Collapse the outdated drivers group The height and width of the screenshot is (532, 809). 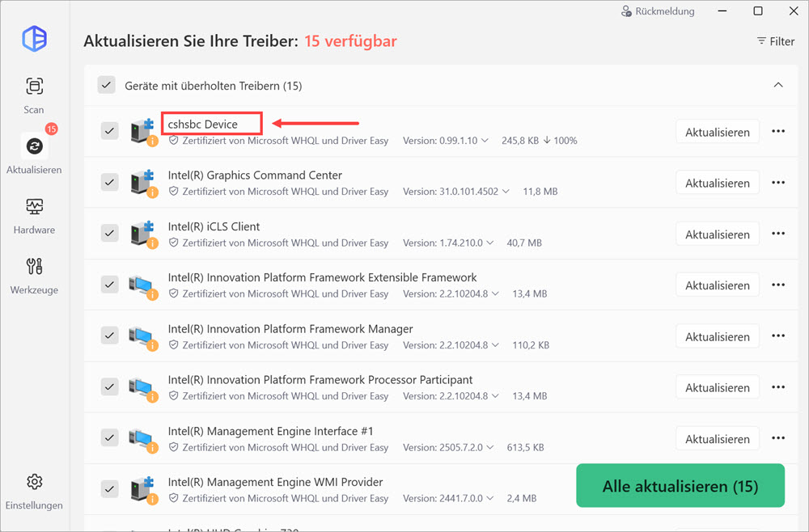coord(778,85)
